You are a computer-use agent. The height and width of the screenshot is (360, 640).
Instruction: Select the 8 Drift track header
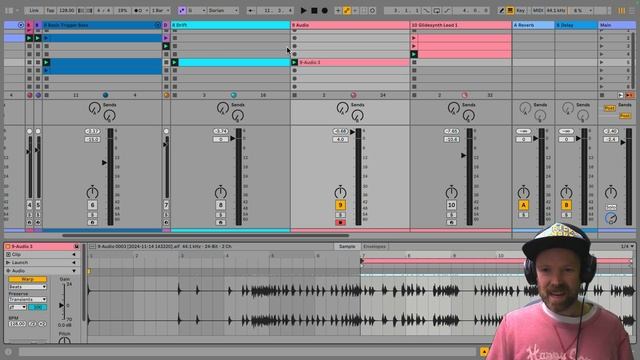click(x=230, y=25)
